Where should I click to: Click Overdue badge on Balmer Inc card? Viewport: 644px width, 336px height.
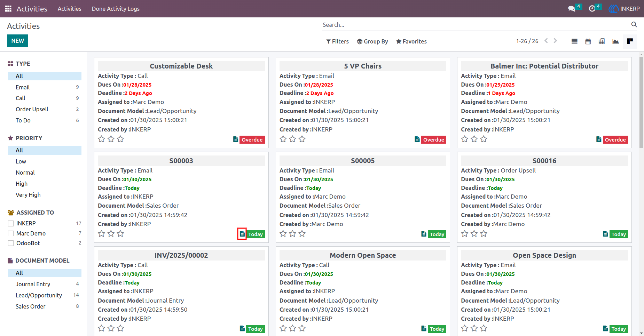pyautogui.click(x=615, y=140)
